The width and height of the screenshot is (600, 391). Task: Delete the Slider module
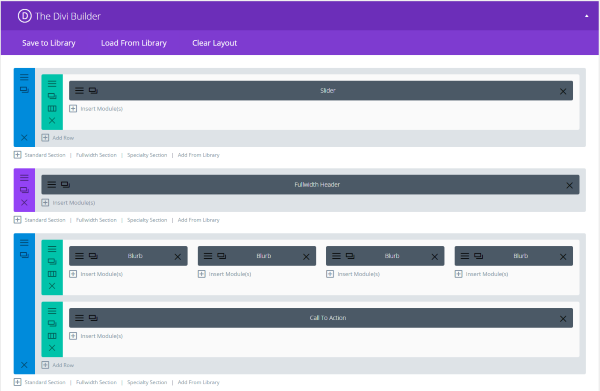click(563, 91)
